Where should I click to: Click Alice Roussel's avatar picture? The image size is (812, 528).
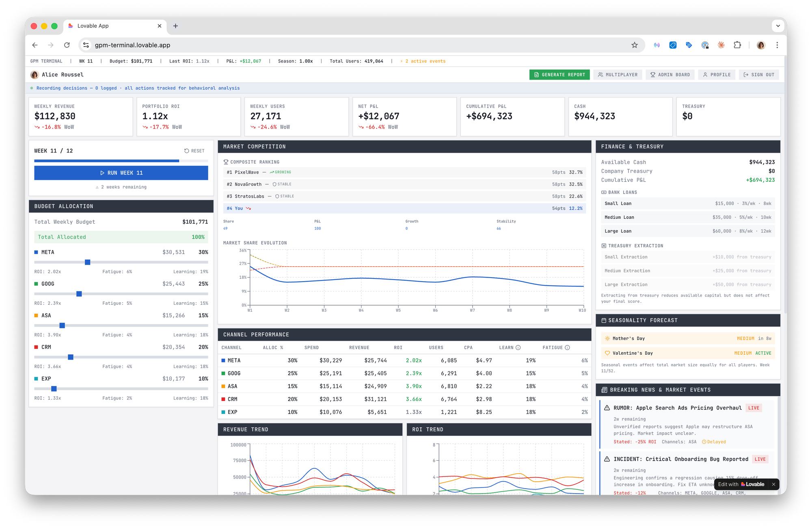coord(35,75)
